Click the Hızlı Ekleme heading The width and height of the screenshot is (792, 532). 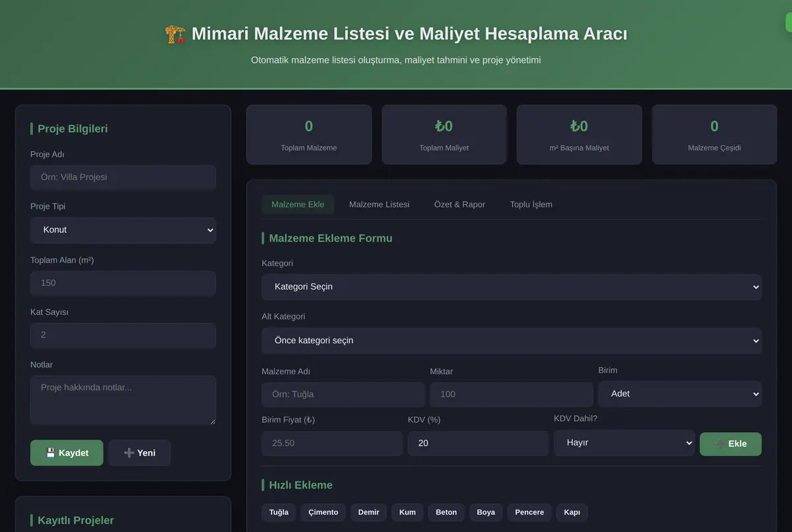coord(301,485)
